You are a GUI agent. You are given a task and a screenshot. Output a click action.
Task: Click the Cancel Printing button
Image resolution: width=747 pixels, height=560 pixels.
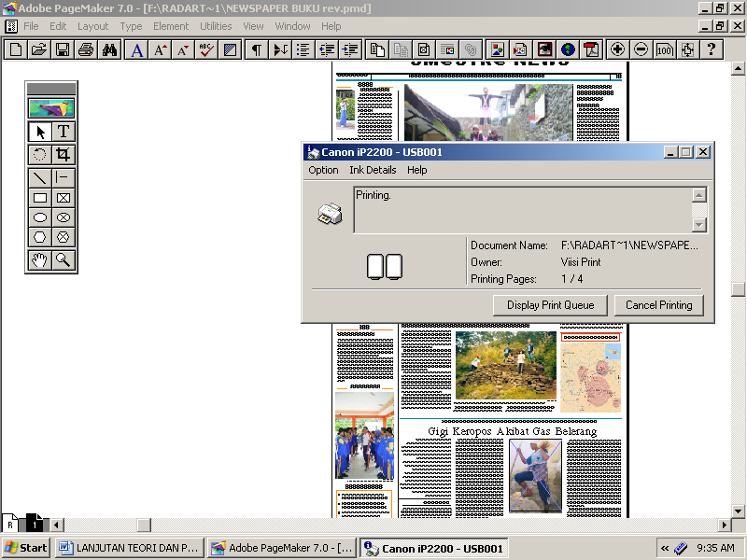click(659, 305)
